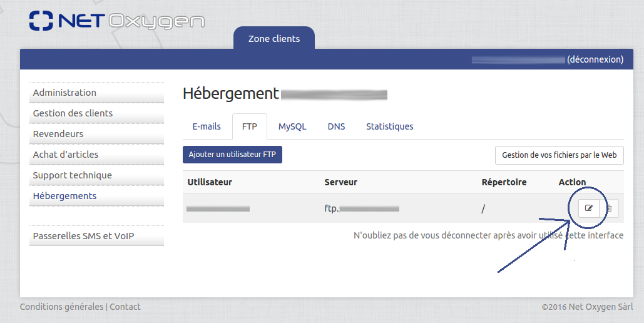Open Gestion de vos fichiers par le Web
The image size is (644, 323).
tap(559, 155)
